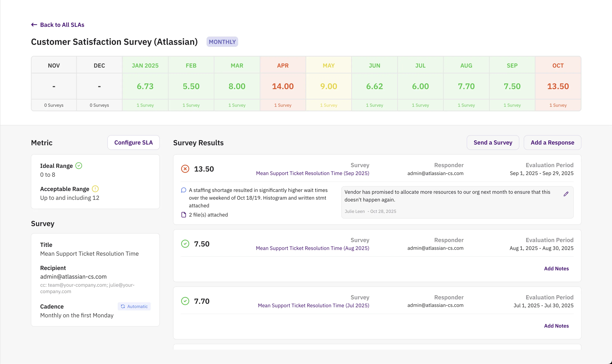
Task: Expand the 2 file(s) attached entry
Action: (x=208, y=215)
